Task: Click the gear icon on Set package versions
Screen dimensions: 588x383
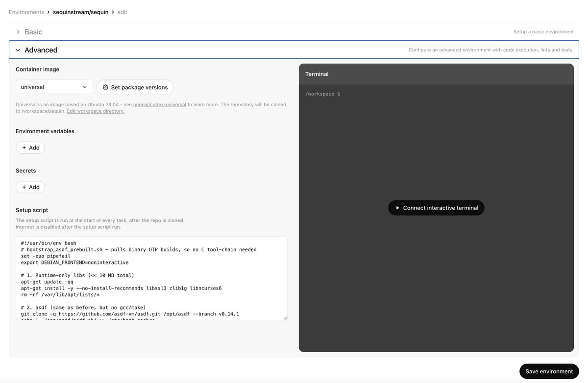Action: (105, 87)
